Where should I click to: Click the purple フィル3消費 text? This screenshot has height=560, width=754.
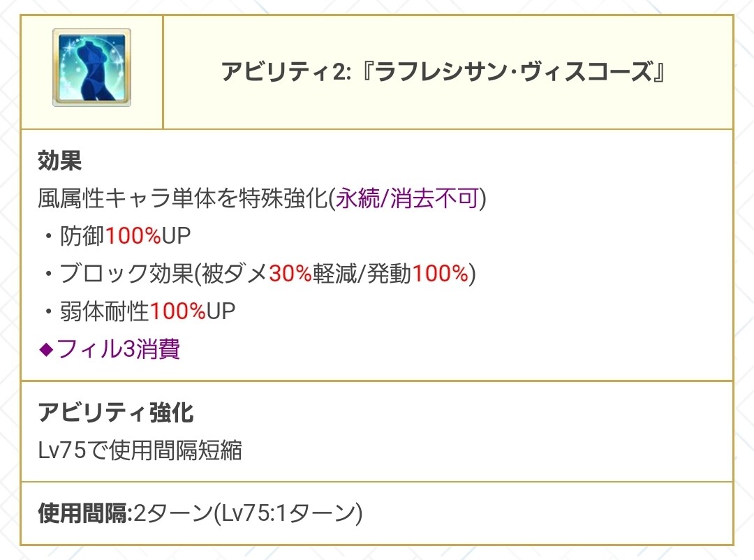[119, 348]
